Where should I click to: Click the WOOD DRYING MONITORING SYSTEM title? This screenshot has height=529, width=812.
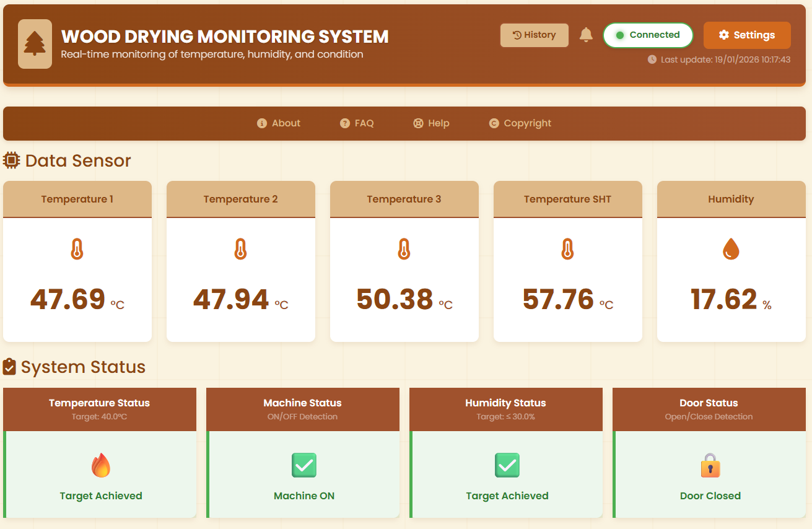(225, 37)
